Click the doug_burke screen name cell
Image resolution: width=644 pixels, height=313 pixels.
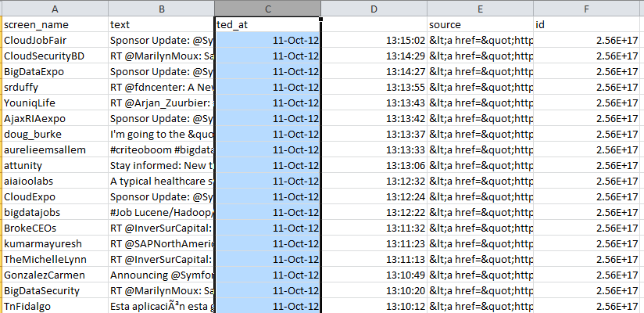click(x=54, y=134)
